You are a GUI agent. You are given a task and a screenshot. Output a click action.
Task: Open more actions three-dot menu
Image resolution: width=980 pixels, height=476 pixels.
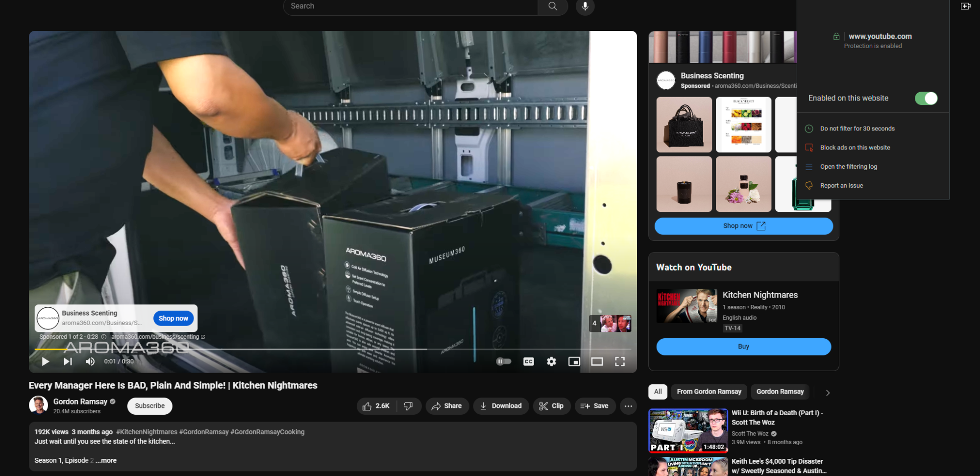click(x=628, y=406)
